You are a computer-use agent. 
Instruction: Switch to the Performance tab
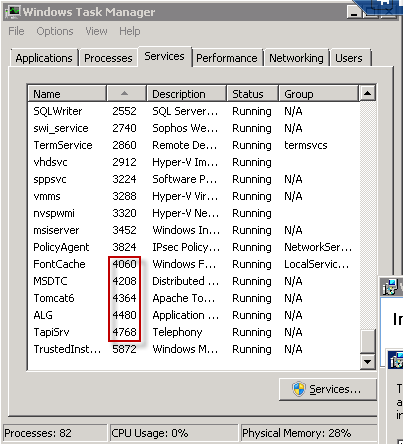pyautogui.click(x=227, y=58)
